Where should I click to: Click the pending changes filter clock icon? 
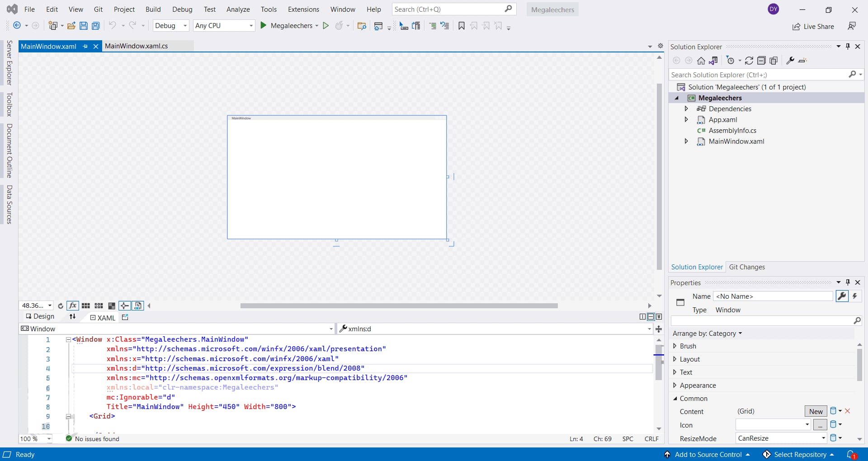click(731, 61)
